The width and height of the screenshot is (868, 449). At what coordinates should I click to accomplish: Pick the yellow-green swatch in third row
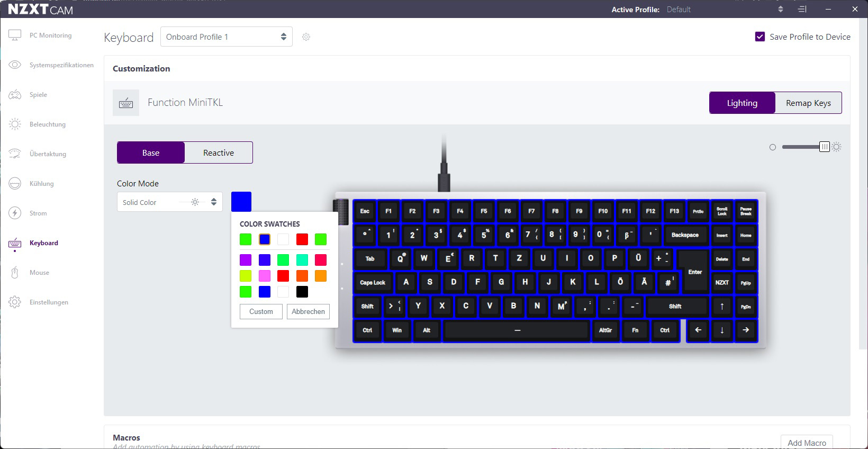[246, 276]
